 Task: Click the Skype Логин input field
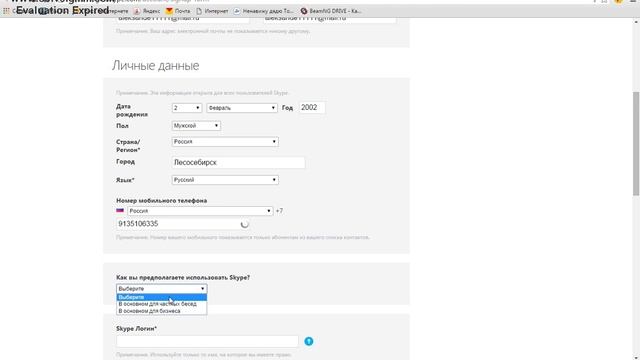point(207,341)
